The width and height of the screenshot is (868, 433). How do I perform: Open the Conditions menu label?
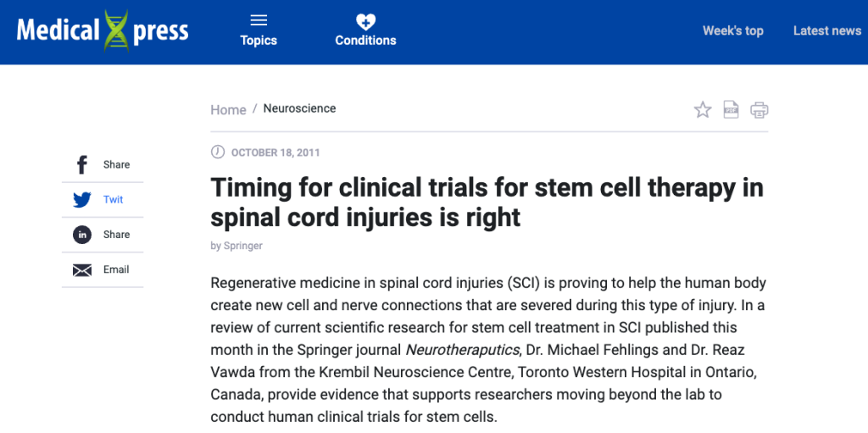click(x=366, y=41)
